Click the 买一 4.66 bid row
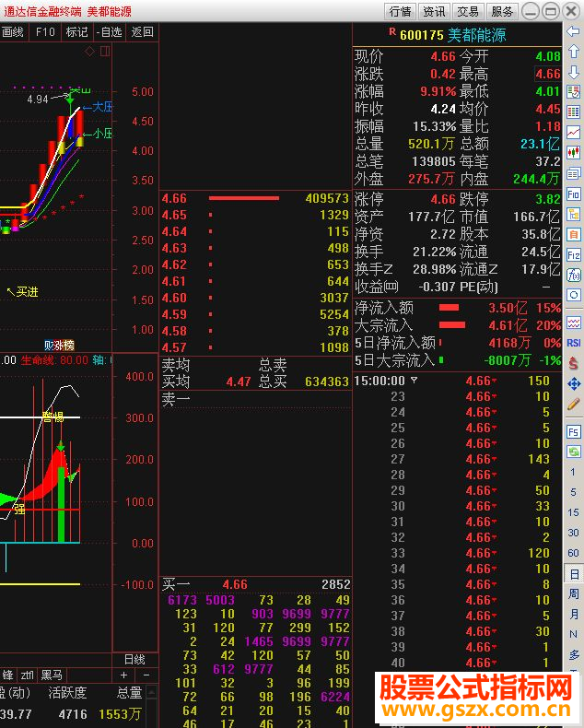584x728 pixels. (x=255, y=584)
